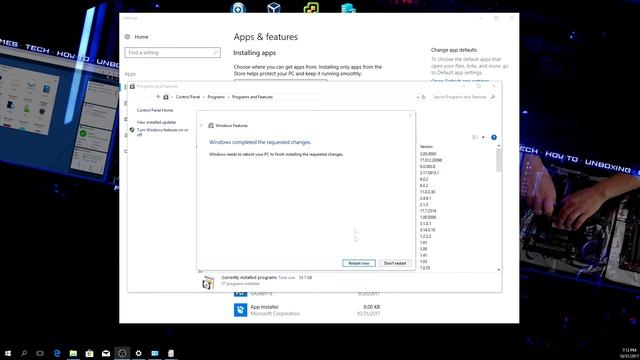Click the taskbar clock
640x360 pixels.
(629, 353)
